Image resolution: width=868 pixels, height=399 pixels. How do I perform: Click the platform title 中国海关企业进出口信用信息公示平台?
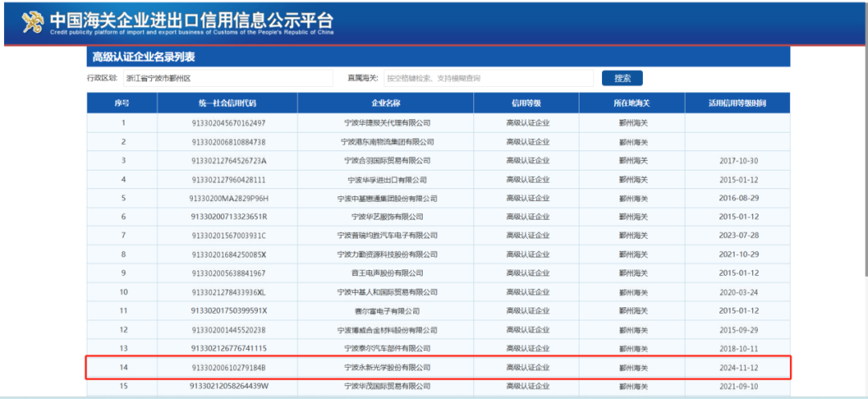tap(192, 20)
